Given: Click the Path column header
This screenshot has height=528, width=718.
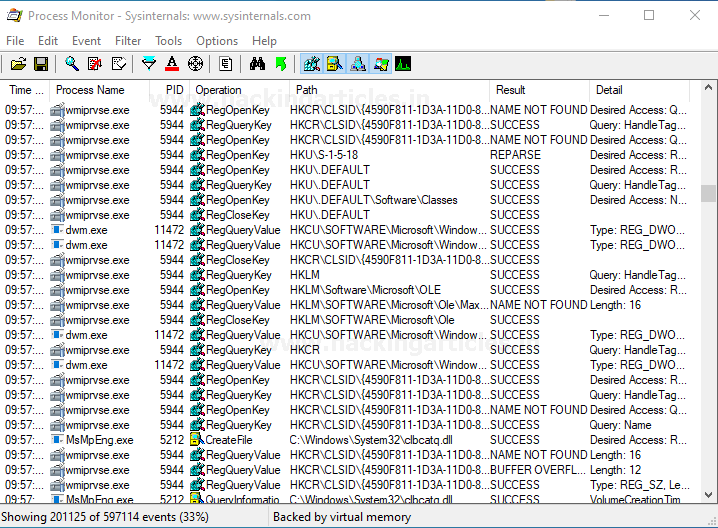Looking at the screenshot, I should pyautogui.click(x=390, y=90).
